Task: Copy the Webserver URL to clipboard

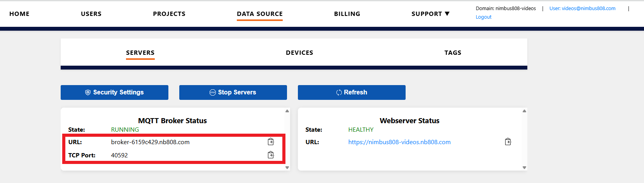Action: tap(508, 142)
